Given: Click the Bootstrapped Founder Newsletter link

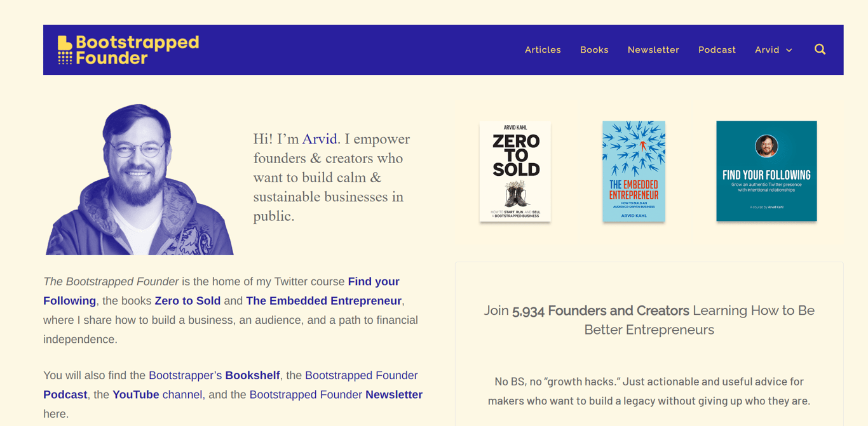Looking at the screenshot, I should pos(336,395).
